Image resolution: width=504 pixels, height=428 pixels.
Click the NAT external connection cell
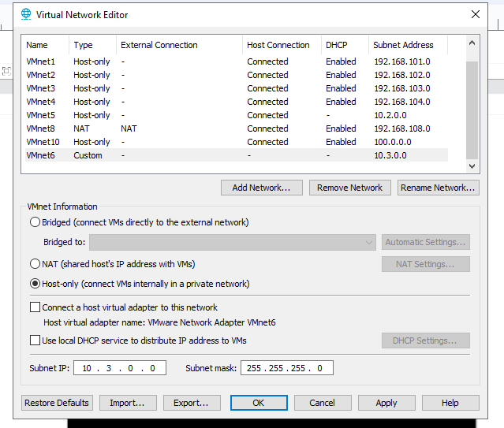[129, 128]
